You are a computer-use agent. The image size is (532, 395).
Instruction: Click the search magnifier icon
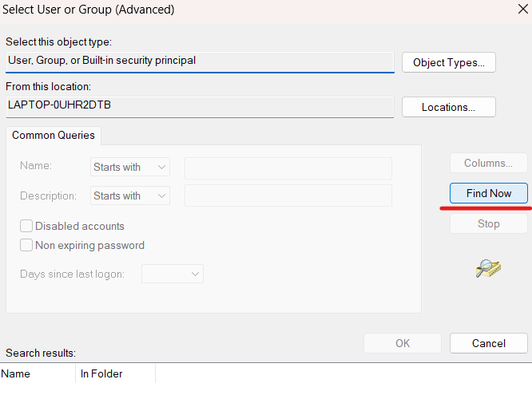488,269
